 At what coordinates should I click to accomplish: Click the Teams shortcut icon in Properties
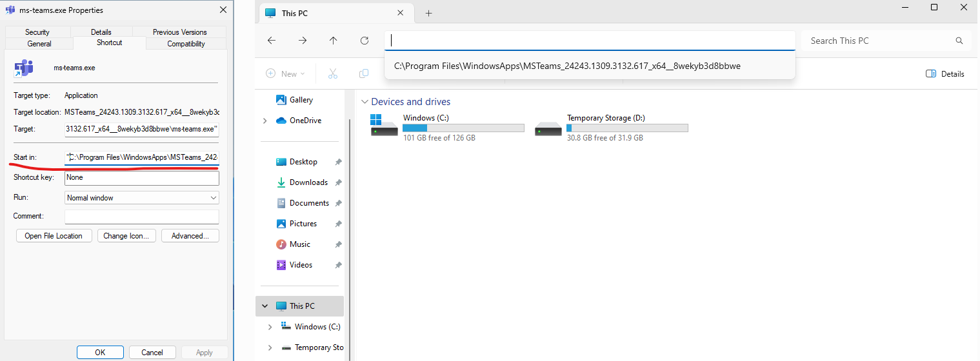click(24, 68)
